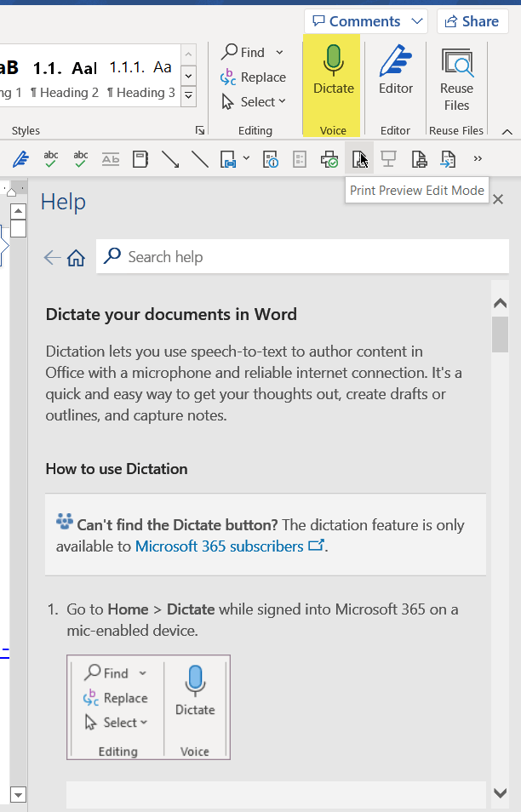Go back in the Help pane

click(x=52, y=257)
